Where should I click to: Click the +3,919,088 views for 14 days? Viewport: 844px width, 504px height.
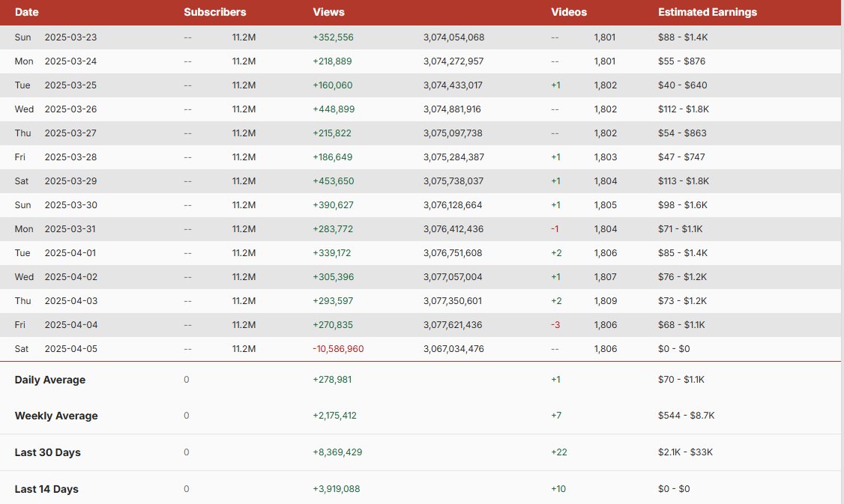(337, 488)
